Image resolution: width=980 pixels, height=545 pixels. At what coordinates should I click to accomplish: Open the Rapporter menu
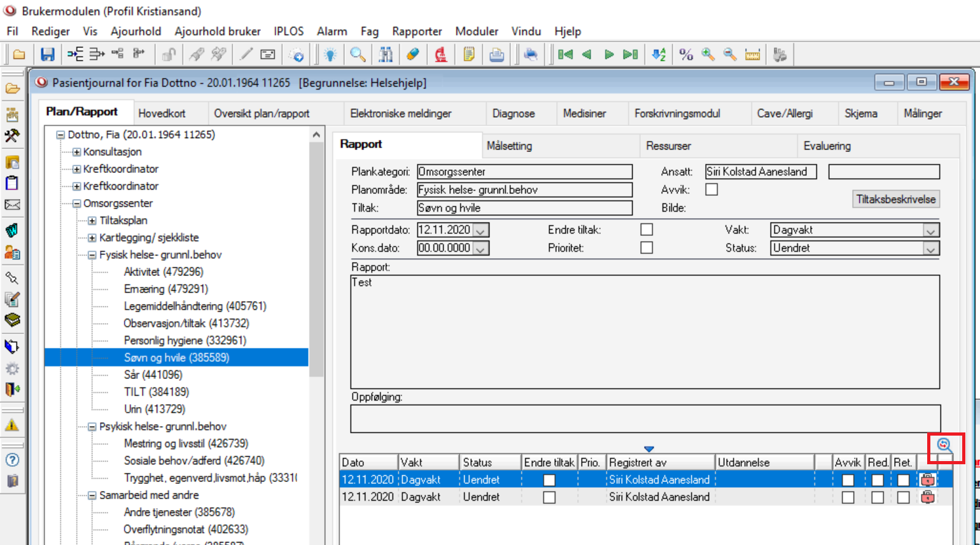click(417, 31)
